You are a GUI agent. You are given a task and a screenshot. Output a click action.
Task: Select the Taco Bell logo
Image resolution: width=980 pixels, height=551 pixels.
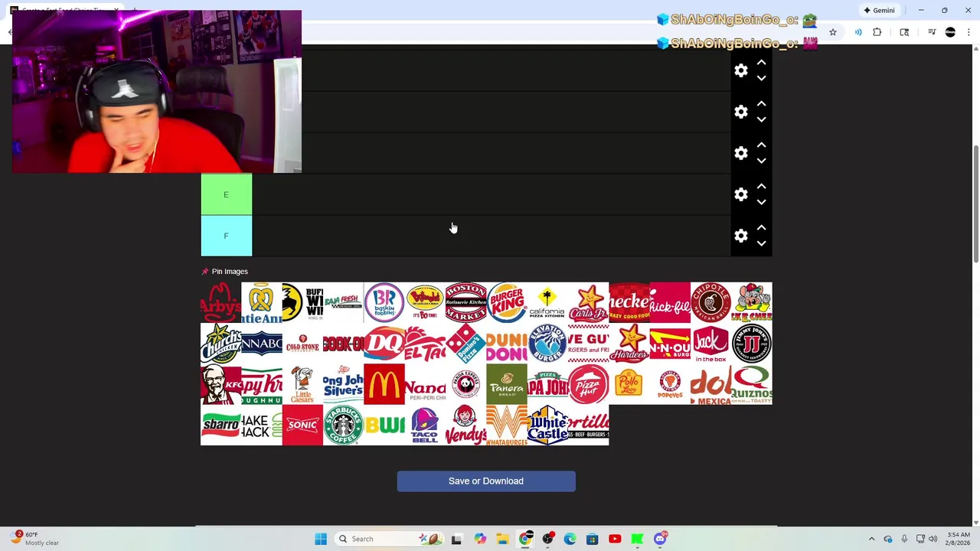[x=425, y=425]
